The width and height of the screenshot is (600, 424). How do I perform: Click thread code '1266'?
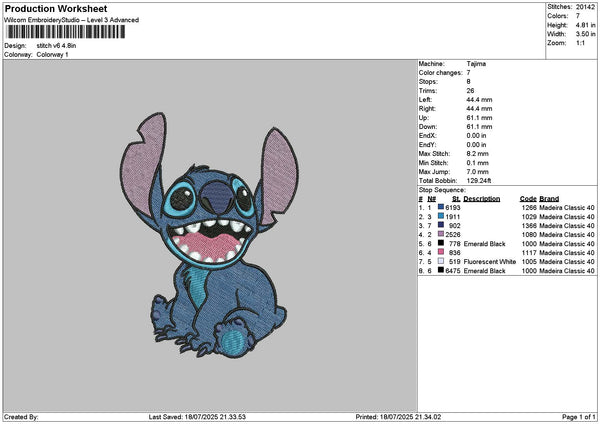pyautogui.click(x=529, y=208)
